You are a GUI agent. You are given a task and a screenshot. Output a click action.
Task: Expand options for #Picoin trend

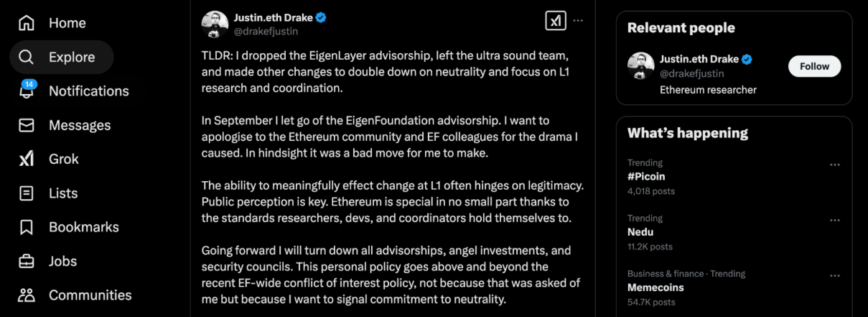click(x=834, y=165)
